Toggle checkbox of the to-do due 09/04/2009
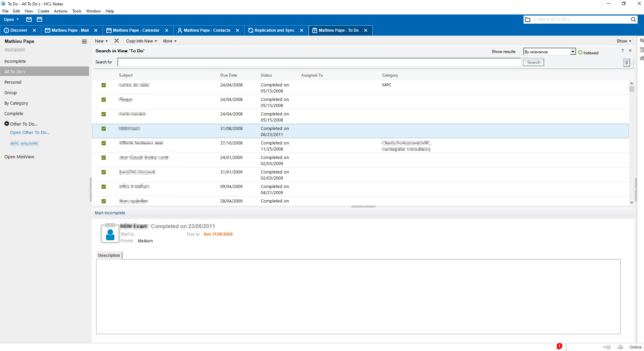 (104, 187)
